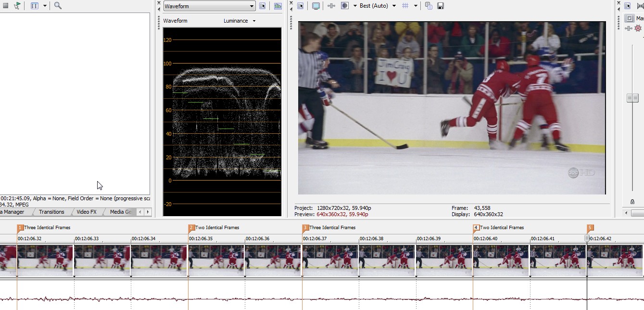Collapse the Video Scopes panel arrow
Screen dimensions: 644x310
click(159, 9)
